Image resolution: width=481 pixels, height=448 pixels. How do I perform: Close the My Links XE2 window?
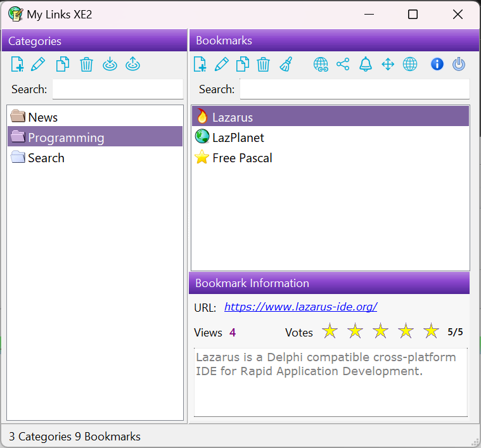coord(458,14)
